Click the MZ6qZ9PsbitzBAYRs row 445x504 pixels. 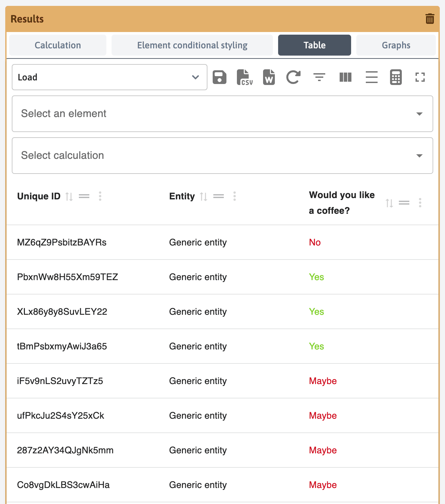[x=62, y=243]
